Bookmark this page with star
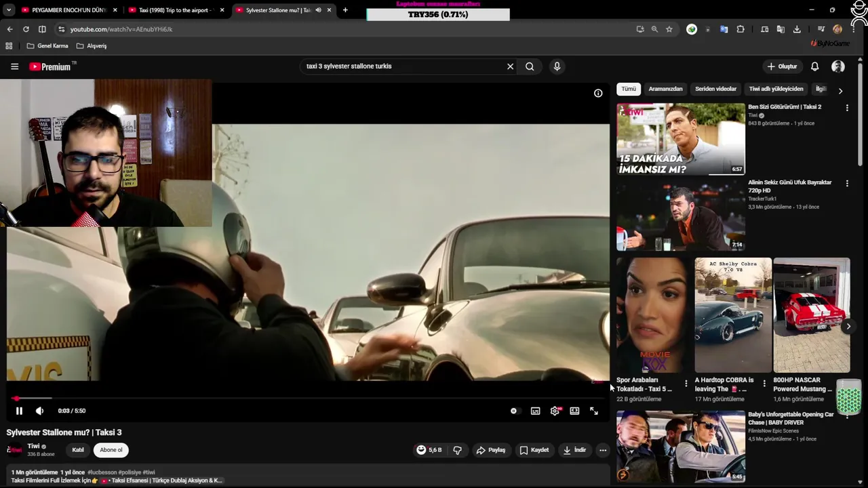The height and width of the screenshot is (488, 868). click(x=669, y=29)
